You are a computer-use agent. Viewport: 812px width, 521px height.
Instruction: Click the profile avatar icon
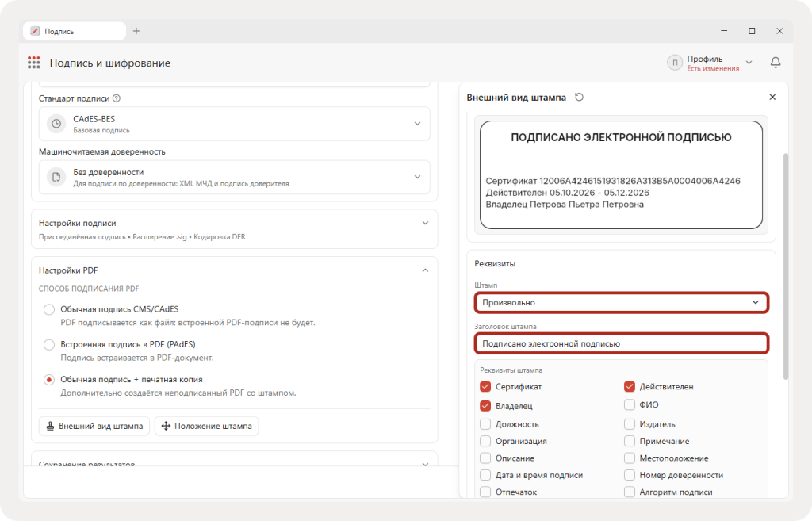(x=674, y=63)
